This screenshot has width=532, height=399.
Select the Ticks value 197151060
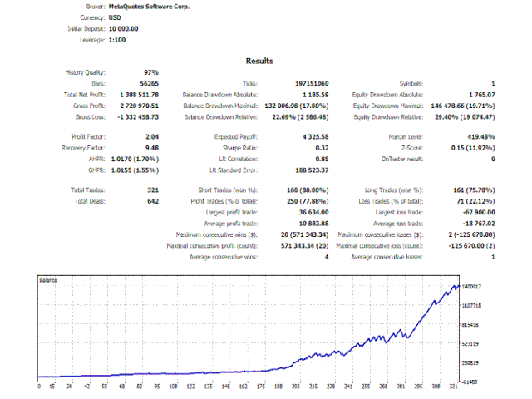coord(312,83)
